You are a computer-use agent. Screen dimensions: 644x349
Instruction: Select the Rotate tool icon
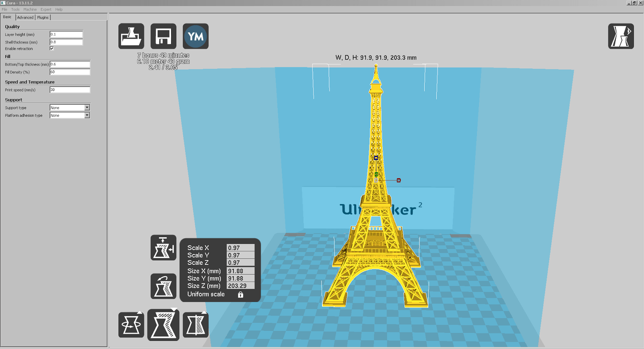[x=131, y=324]
